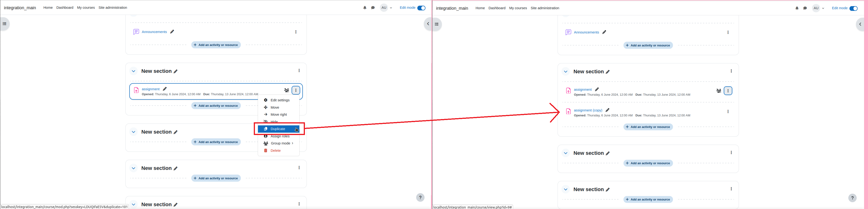Open Group mode submenu in activity menu
Screen dimensions: 868x209
(x=278, y=143)
